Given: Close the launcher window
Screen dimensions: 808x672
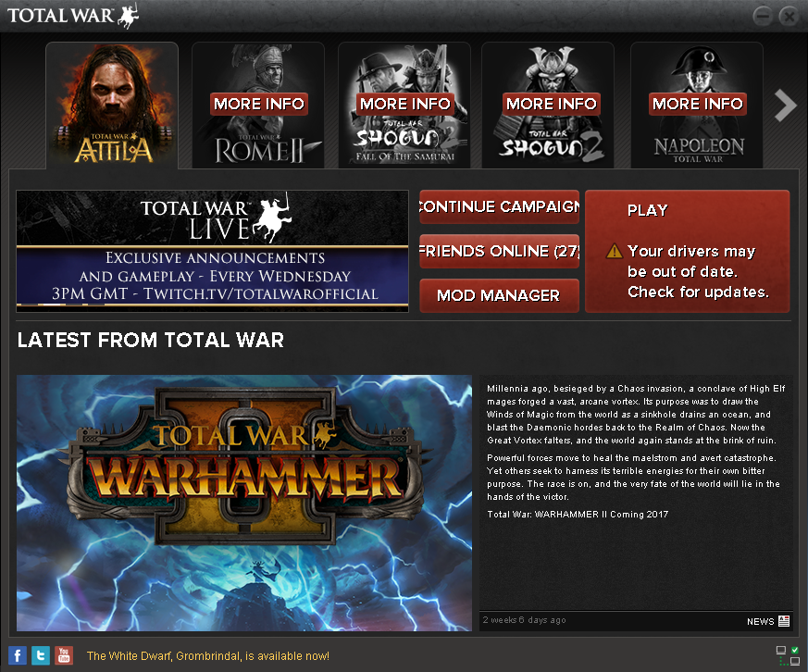Looking at the screenshot, I should (x=789, y=16).
